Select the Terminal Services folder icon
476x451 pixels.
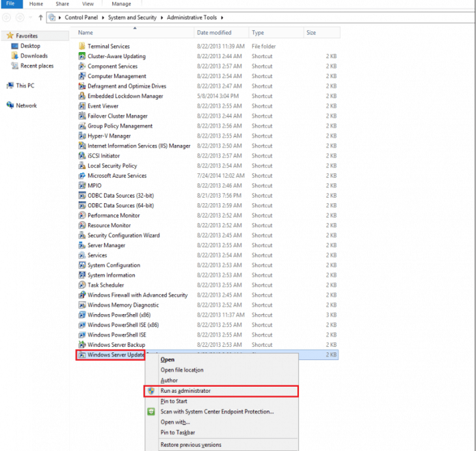[82, 47]
